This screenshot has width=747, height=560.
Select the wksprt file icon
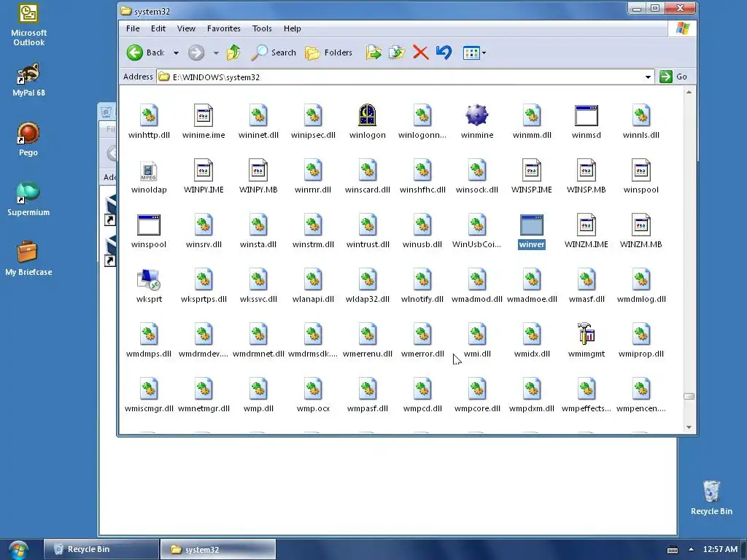pyautogui.click(x=149, y=279)
